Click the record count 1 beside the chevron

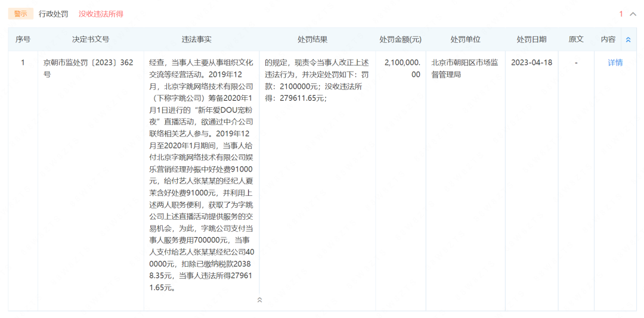tap(621, 14)
